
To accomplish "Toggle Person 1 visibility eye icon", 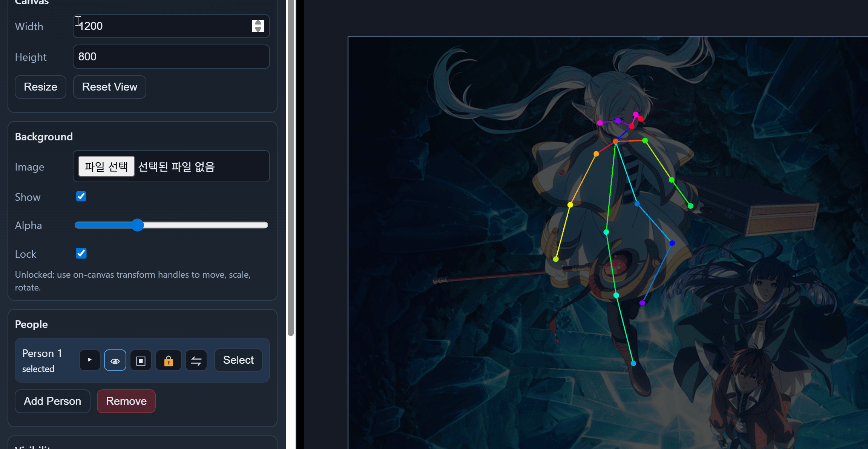I will tap(115, 360).
